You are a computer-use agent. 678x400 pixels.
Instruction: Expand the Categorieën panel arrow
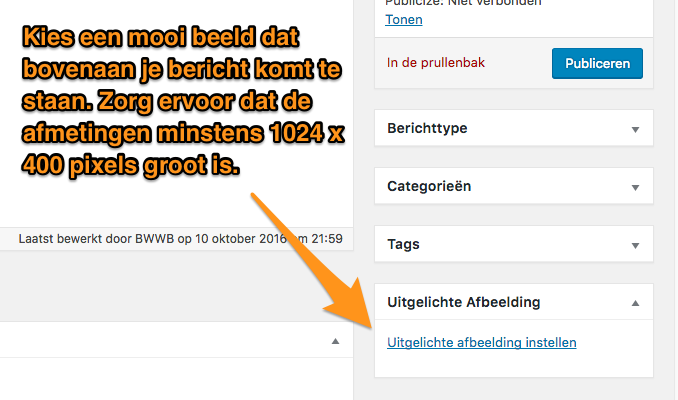tap(635, 187)
